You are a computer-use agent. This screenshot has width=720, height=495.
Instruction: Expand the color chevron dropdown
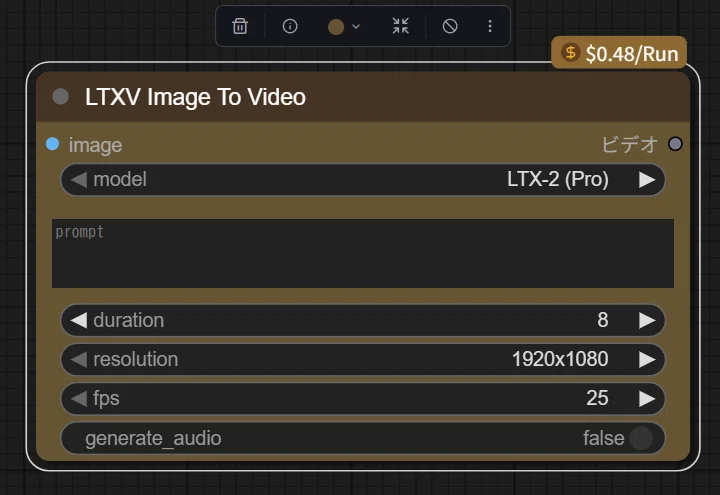point(356,27)
